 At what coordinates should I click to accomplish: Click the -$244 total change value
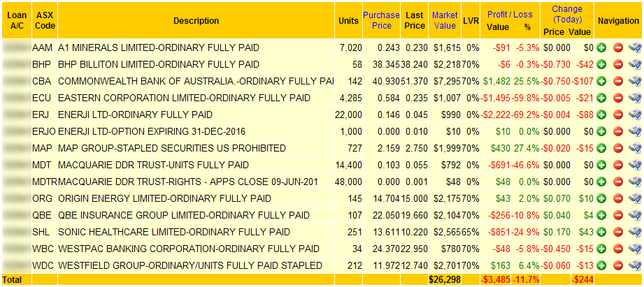tap(583, 279)
